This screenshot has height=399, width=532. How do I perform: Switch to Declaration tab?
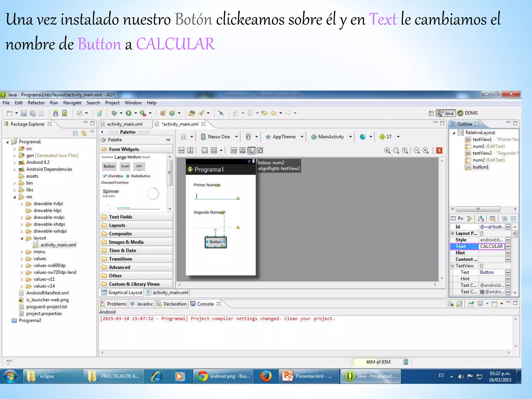(x=172, y=304)
